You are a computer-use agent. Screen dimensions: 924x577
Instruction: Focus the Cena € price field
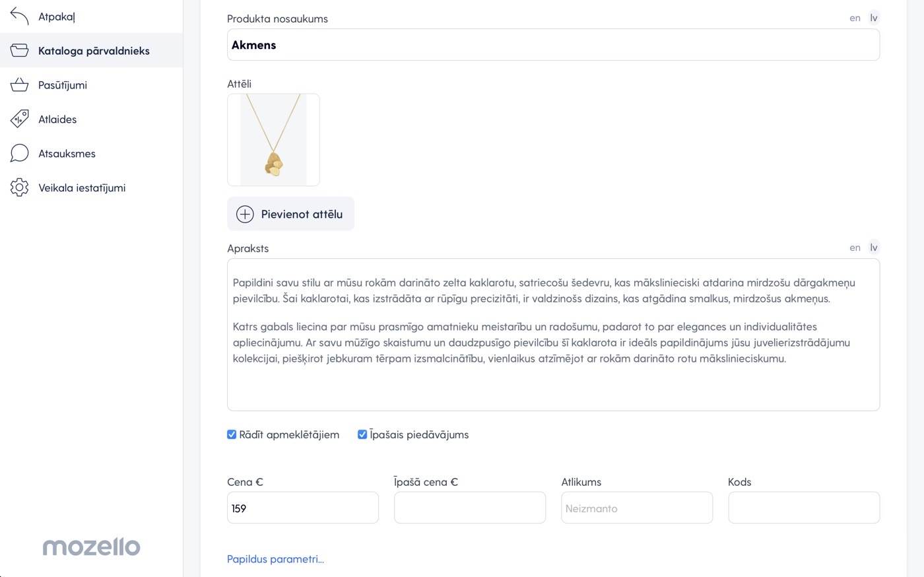point(303,508)
